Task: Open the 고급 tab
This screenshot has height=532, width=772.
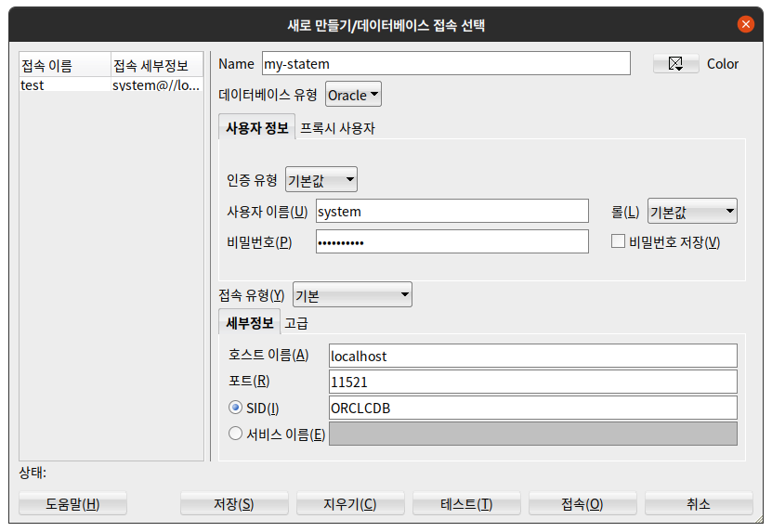Action: click(296, 323)
